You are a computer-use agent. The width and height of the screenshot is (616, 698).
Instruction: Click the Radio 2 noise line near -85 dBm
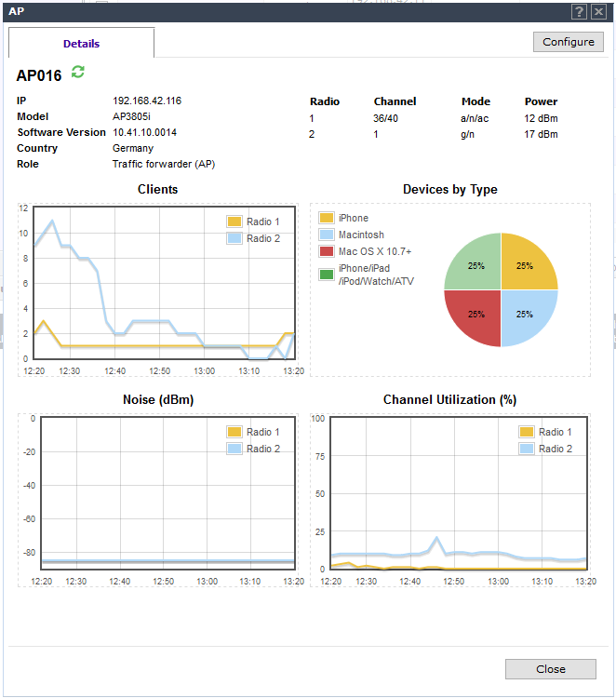[x=167, y=560]
